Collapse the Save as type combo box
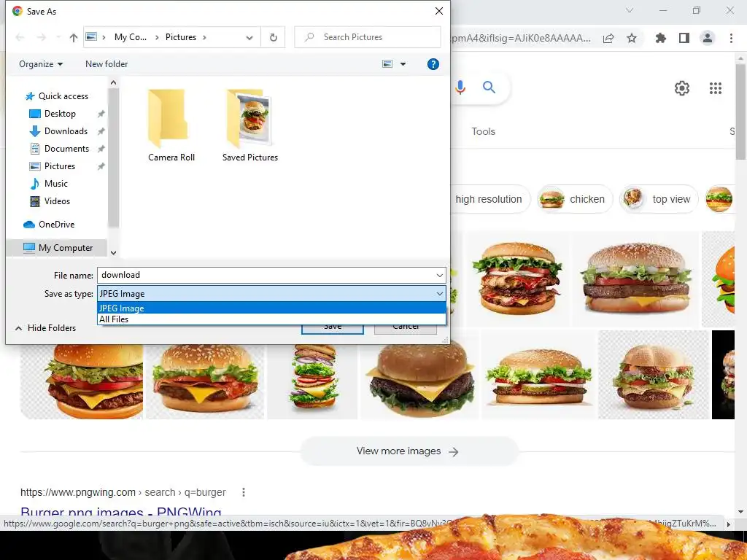 (440, 294)
